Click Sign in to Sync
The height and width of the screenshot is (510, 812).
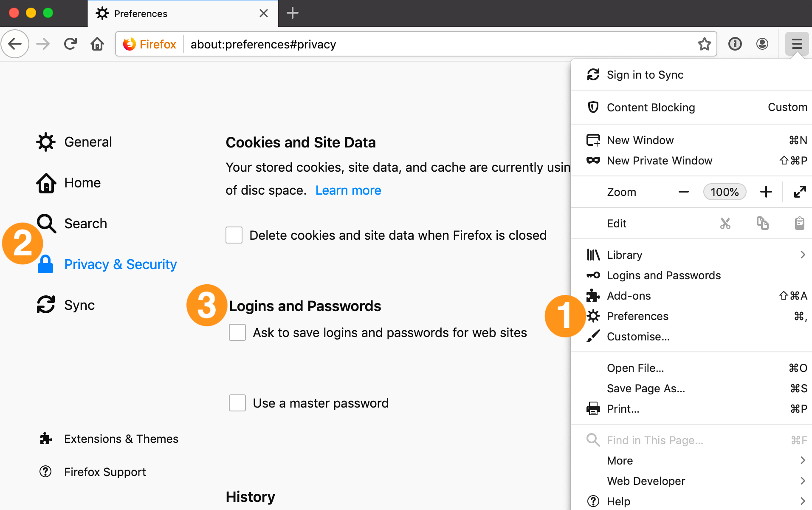click(645, 74)
